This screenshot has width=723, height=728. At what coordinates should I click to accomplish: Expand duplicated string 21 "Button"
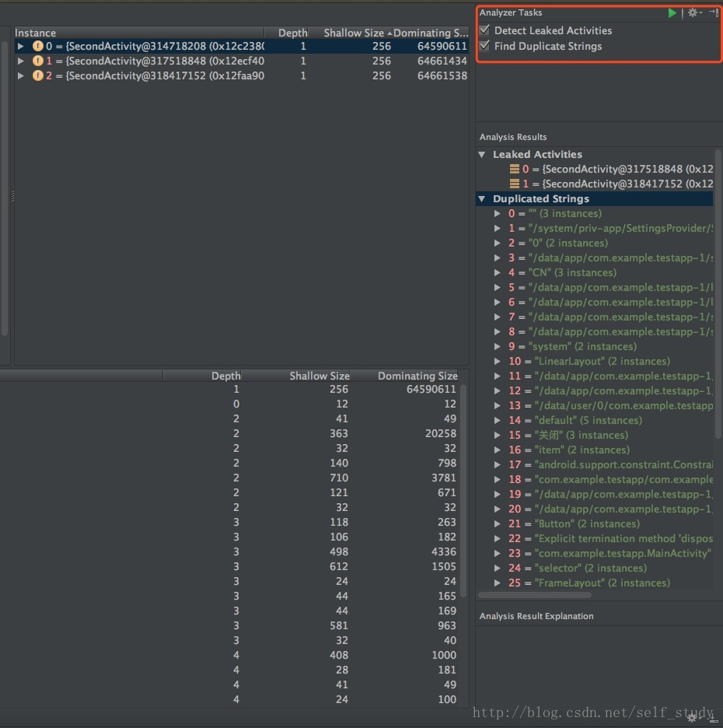pyautogui.click(x=497, y=523)
